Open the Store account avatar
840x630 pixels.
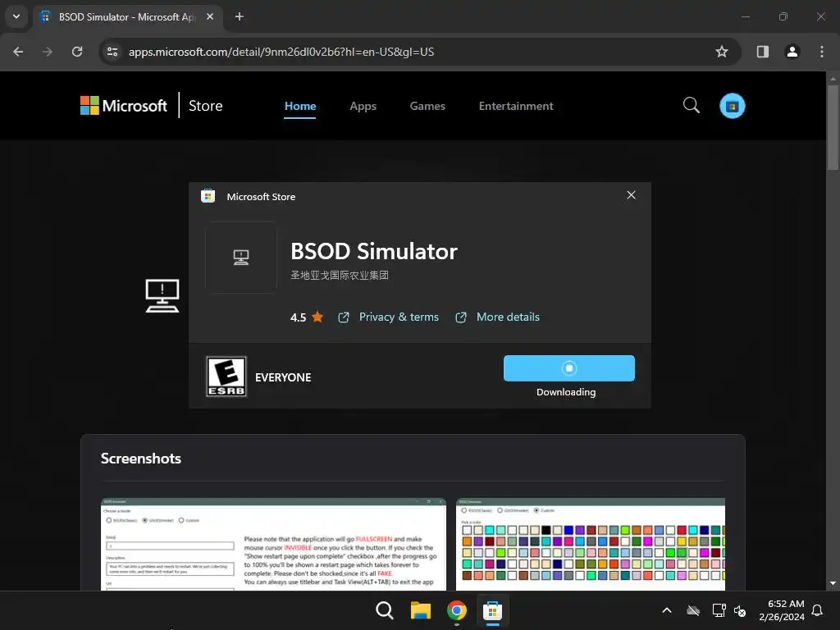(732, 106)
